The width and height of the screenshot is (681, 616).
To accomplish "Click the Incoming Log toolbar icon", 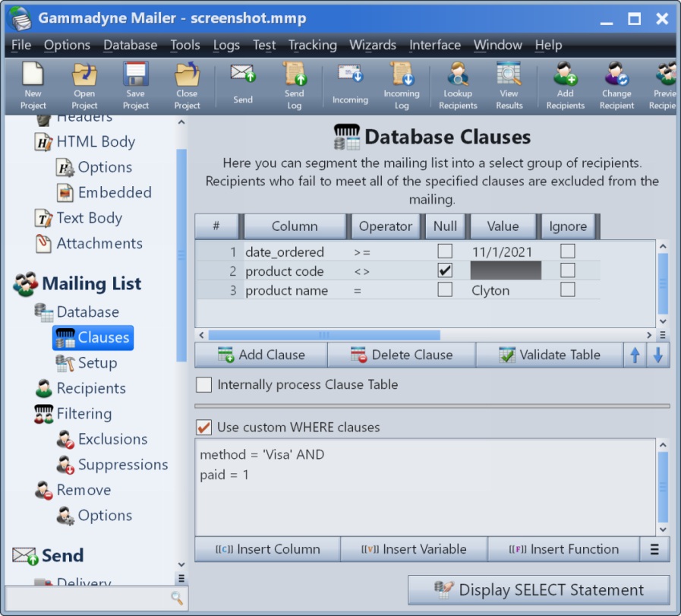I will [x=401, y=86].
